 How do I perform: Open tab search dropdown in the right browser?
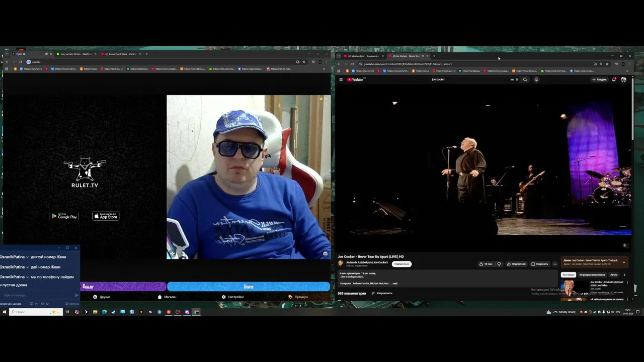click(339, 56)
